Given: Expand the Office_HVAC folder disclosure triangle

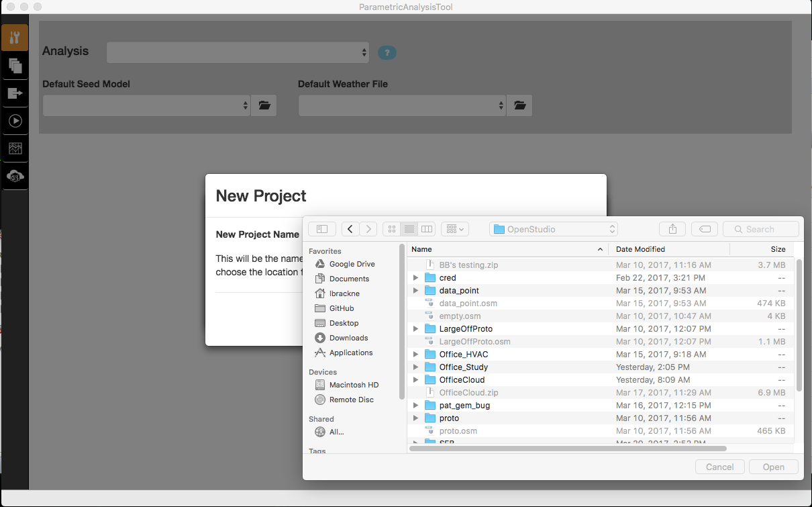Looking at the screenshot, I should click(x=415, y=354).
